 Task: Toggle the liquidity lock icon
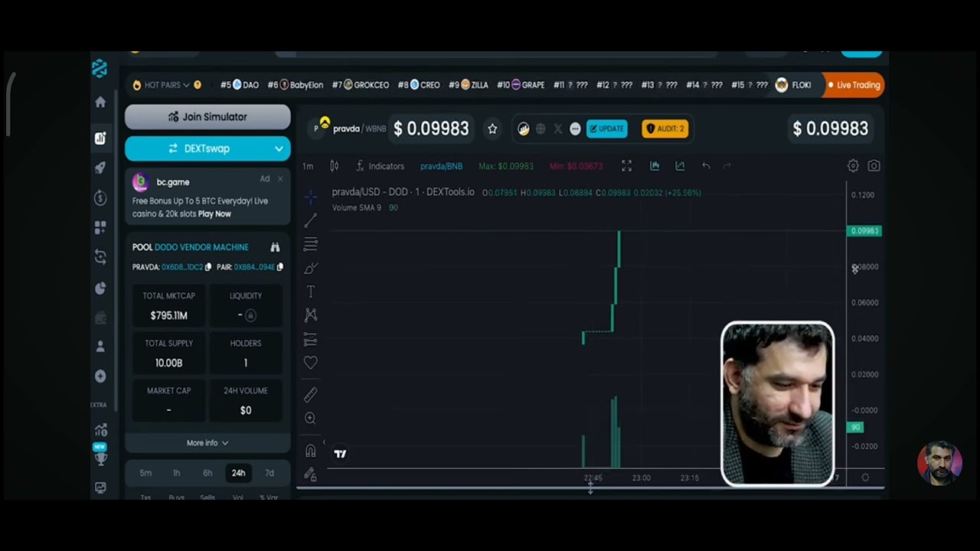click(250, 315)
